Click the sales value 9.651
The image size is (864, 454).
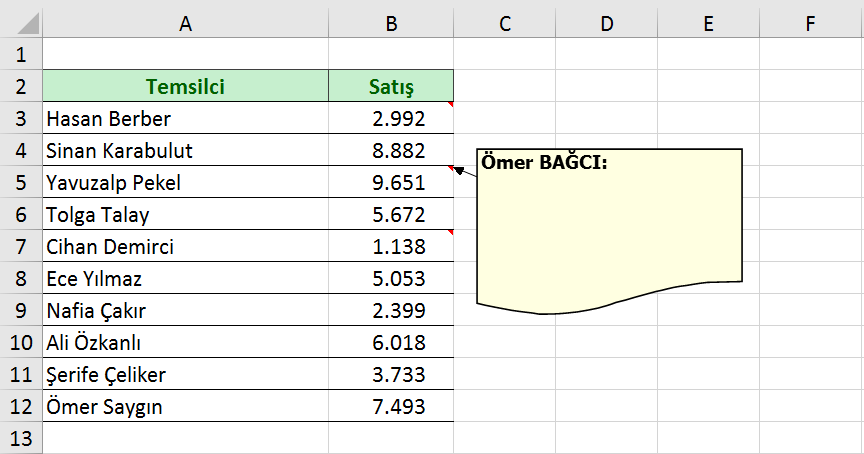point(398,183)
